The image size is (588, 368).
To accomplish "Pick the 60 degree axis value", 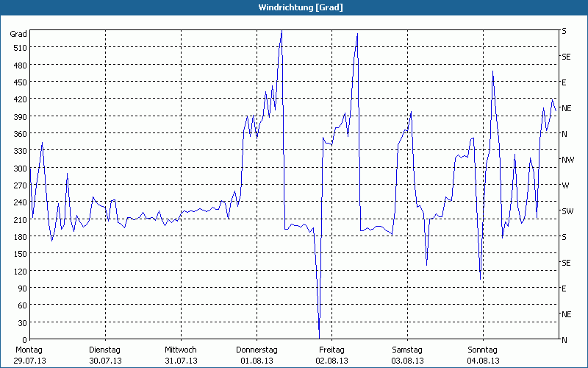I will coord(22,305).
